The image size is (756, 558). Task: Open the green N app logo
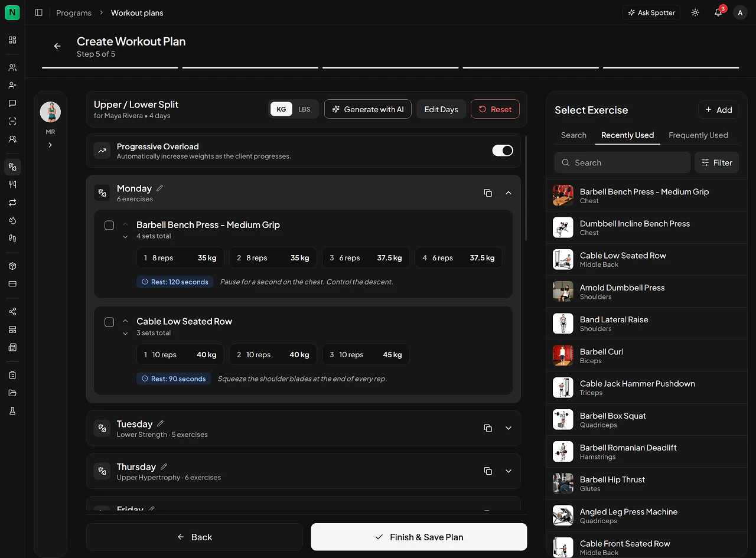(x=12, y=12)
